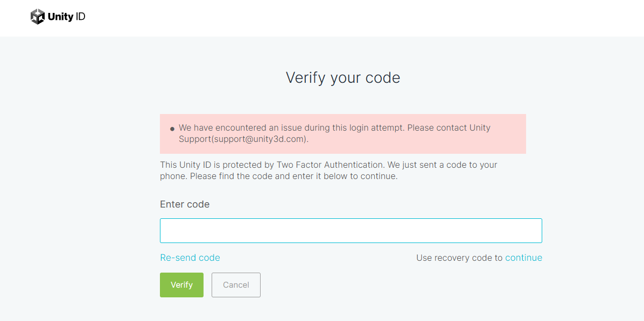Follow the recovery code continue link
The width and height of the screenshot is (644, 321).
tap(523, 258)
